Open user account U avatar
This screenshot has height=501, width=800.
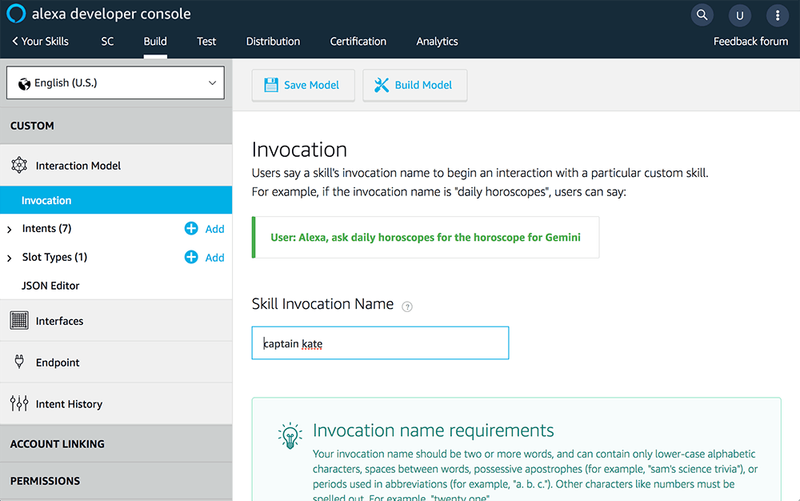pos(739,16)
